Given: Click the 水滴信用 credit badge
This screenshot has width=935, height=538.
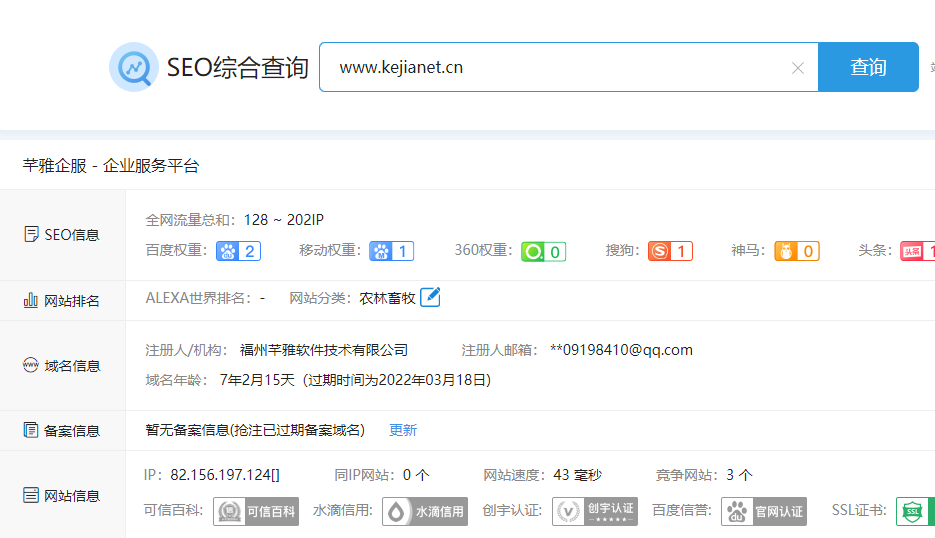Looking at the screenshot, I should pos(424,511).
